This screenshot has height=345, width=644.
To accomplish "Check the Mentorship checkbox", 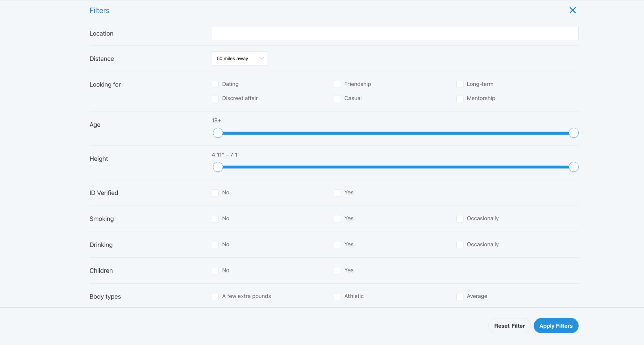I will [460, 99].
